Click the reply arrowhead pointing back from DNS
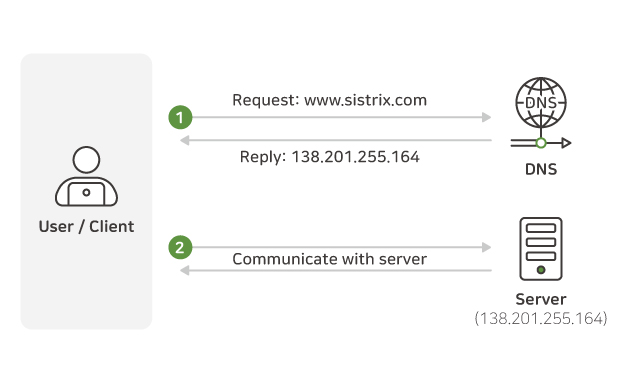626x382 pixels. tap(184, 141)
